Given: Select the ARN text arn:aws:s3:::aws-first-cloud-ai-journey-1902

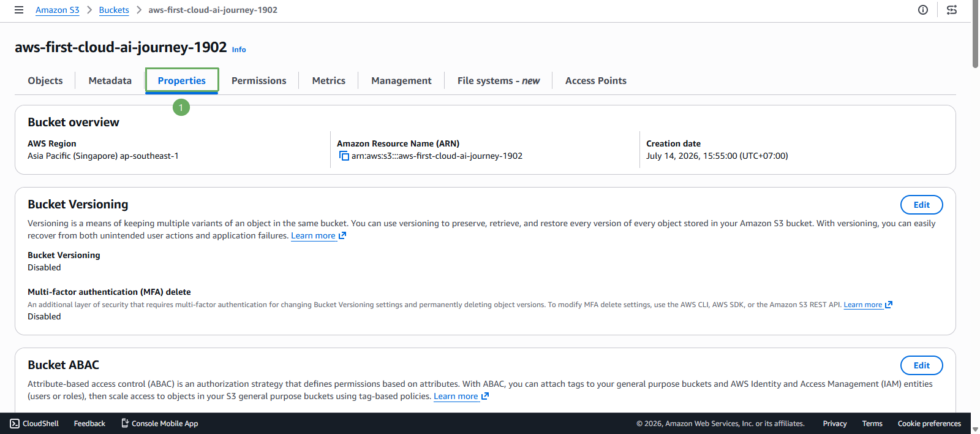Looking at the screenshot, I should (437, 156).
